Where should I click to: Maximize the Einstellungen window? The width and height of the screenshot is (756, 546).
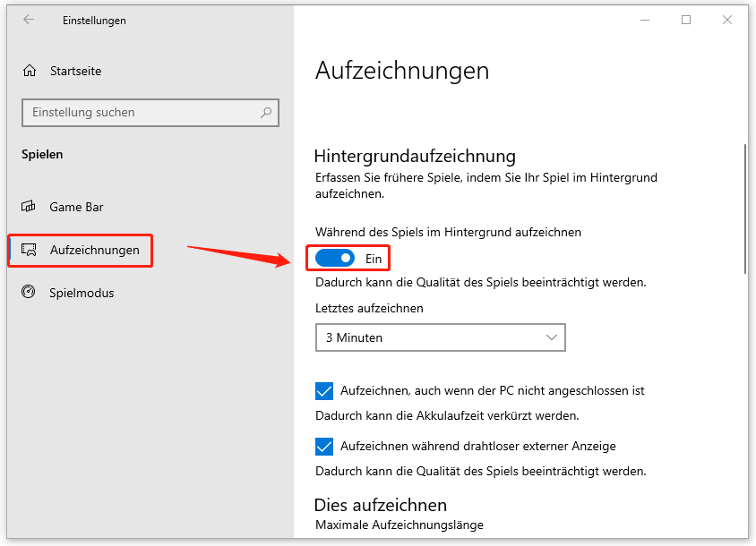tap(686, 20)
